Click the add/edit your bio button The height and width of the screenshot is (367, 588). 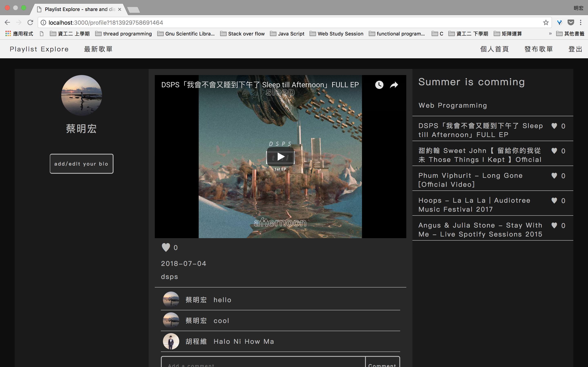[81, 164]
